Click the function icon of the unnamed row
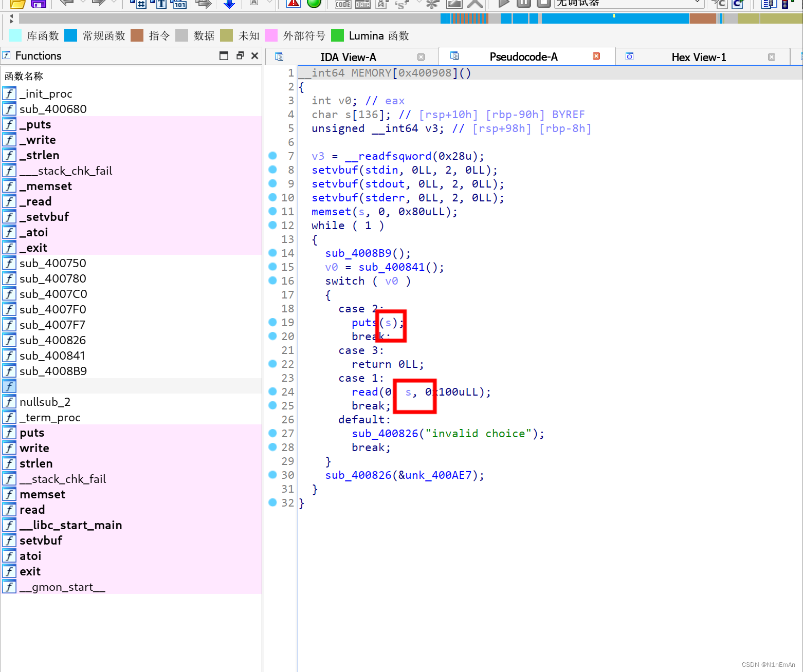 click(9, 386)
